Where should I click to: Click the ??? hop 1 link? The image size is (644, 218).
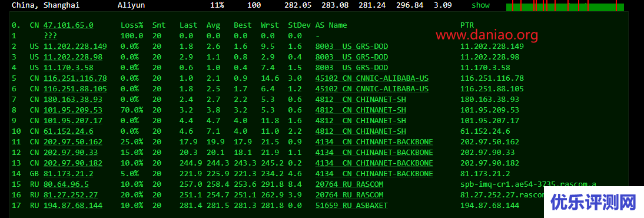pos(50,36)
